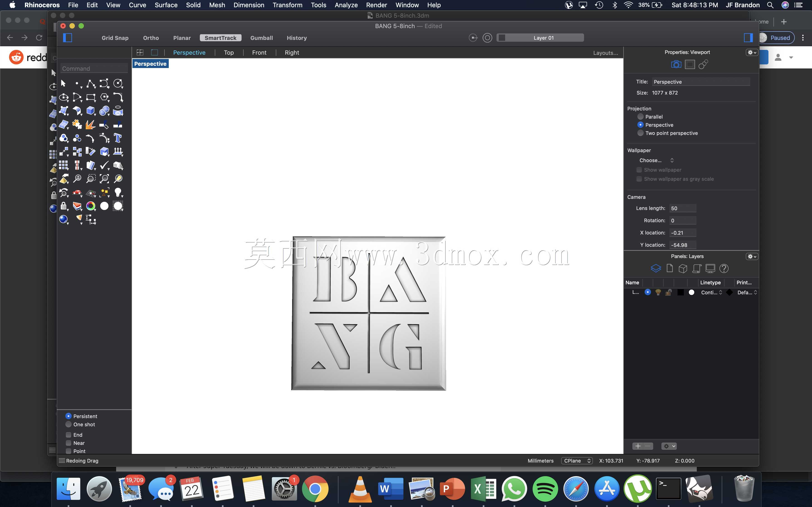
Task: Switch to the Front viewport tab
Action: (x=259, y=53)
